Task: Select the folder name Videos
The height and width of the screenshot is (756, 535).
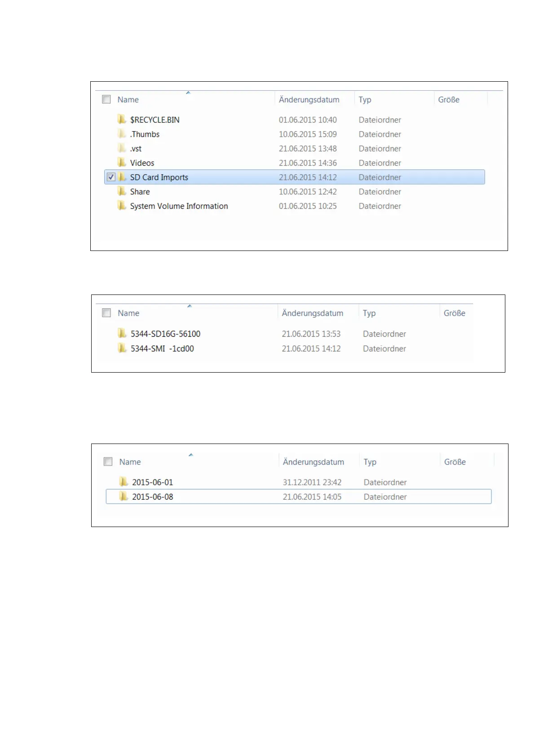Action: pyautogui.click(x=142, y=163)
